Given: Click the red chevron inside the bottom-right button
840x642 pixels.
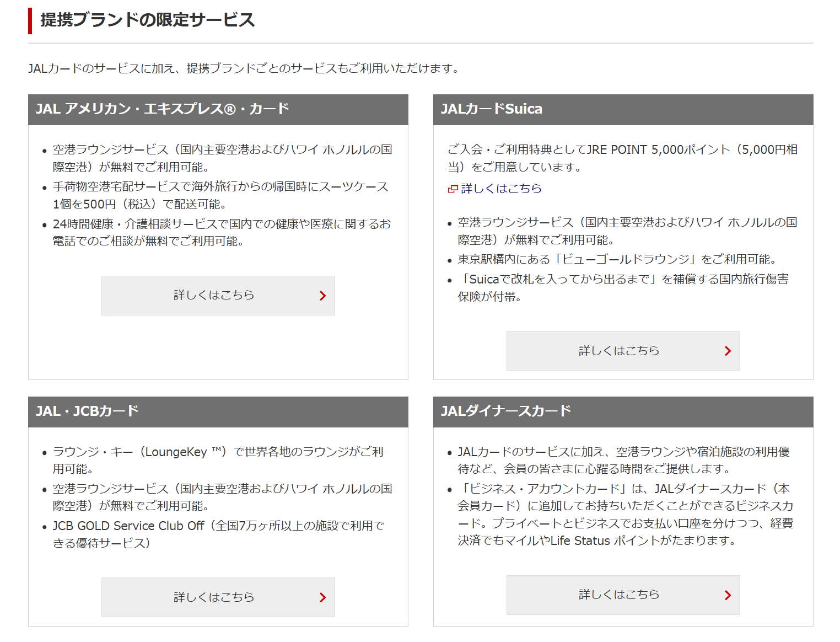Looking at the screenshot, I should [x=728, y=595].
